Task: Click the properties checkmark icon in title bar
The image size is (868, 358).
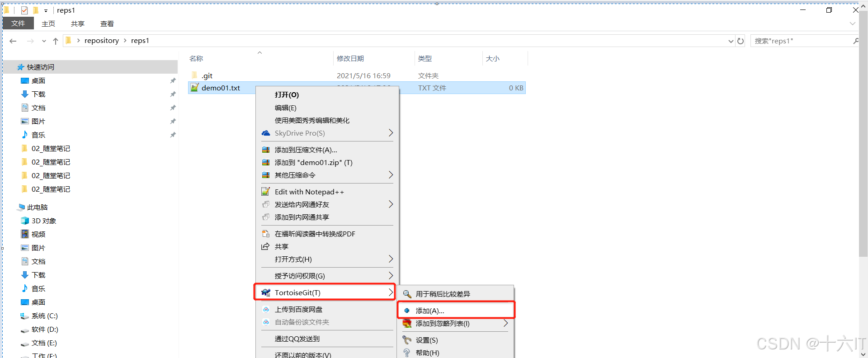Action: 24,10
